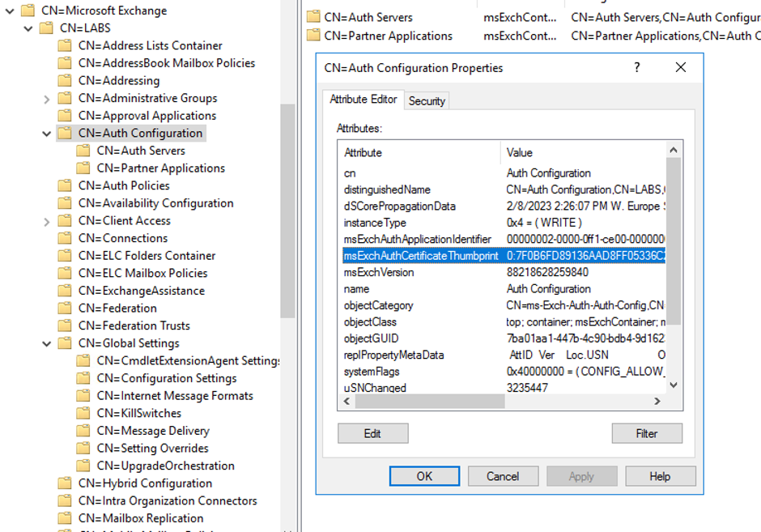Select CN=UpgradeOrchestration in the tree
Screen dimensions: 761x532
(x=165, y=466)
